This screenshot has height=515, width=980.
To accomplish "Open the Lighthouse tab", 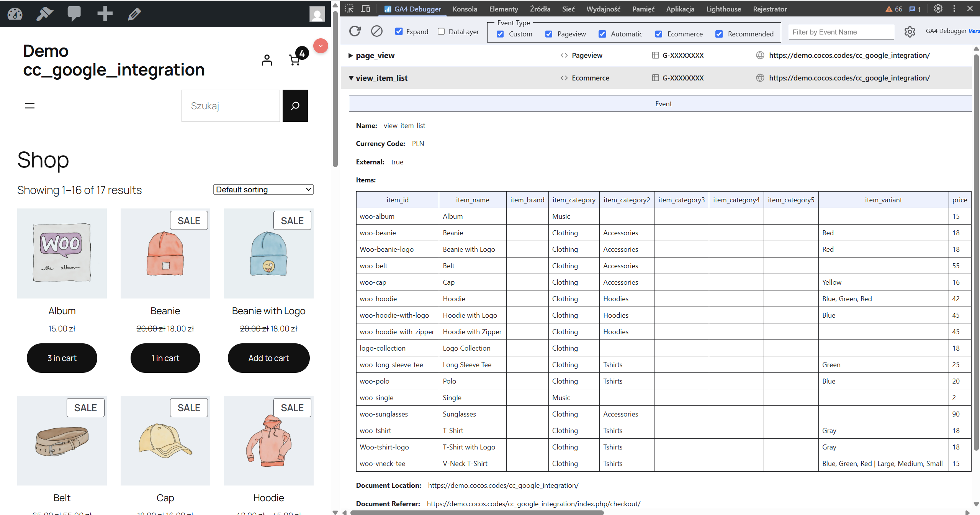I will point(723,9).
